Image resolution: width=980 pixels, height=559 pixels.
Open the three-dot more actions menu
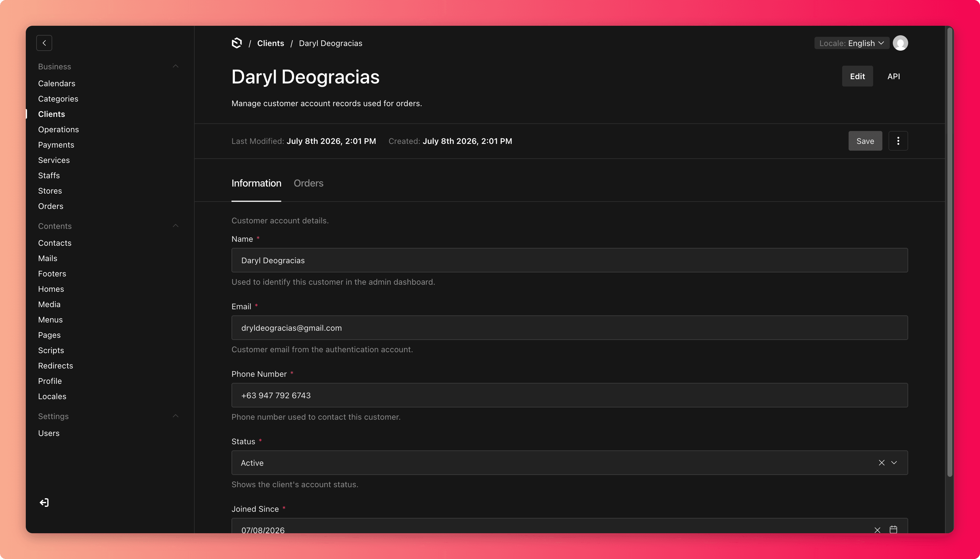[x=898, y=141]
